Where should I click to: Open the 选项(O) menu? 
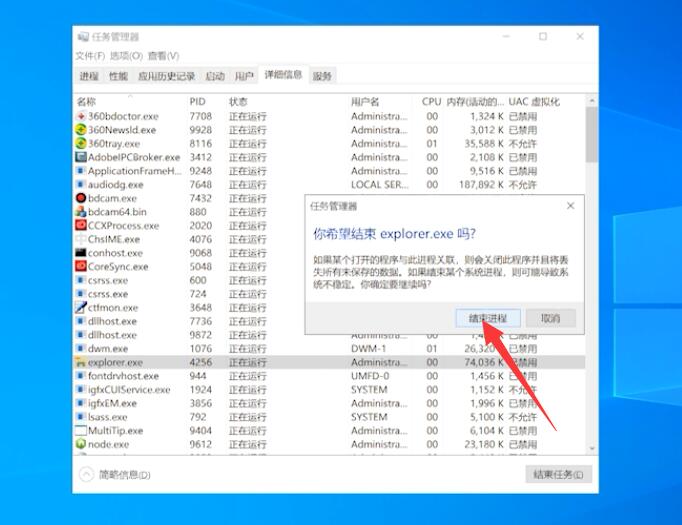[x=126, y=56]
